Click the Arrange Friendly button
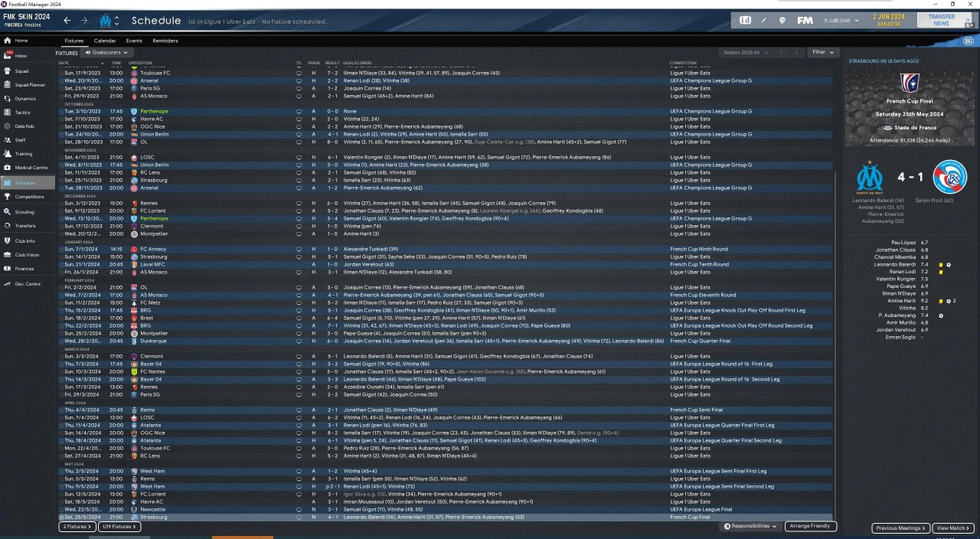 tap(811, 526)
